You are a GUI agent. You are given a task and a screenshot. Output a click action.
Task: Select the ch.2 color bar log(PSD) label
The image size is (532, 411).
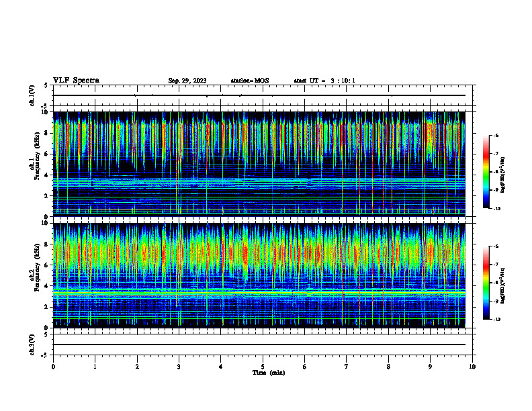504,286
